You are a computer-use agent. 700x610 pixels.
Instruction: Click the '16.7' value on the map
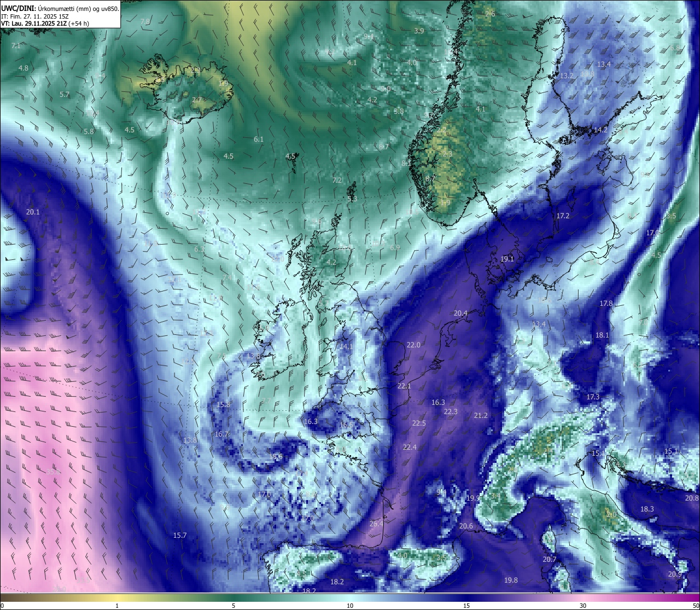[221, 434]
